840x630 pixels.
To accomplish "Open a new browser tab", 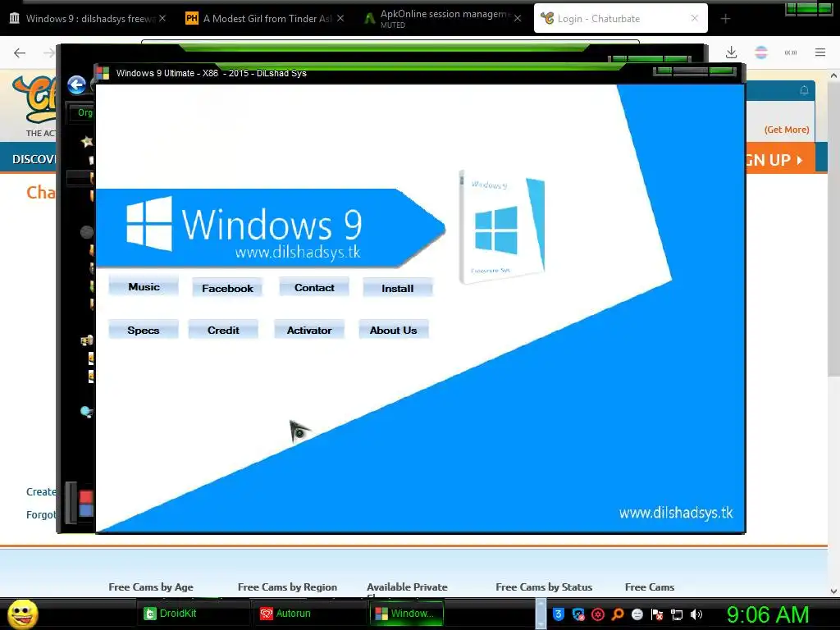I will [725, 19].
